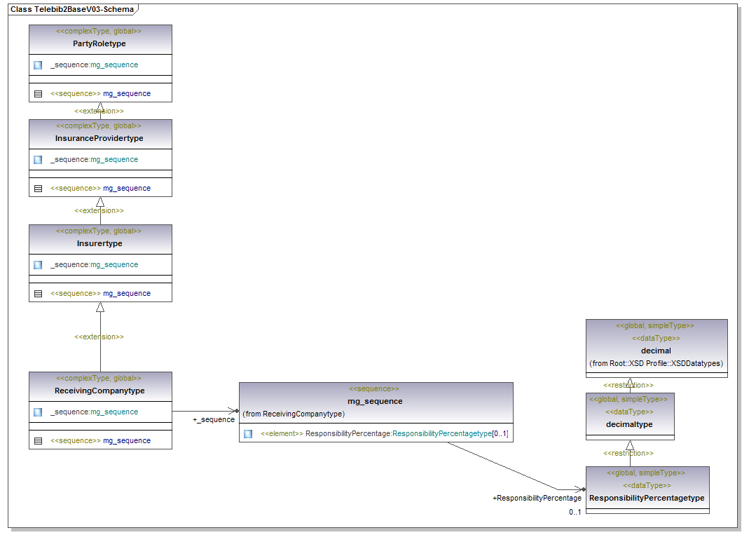The height and width of the screenshot is (542, 756).
Task: Click the sequence operation icon in PartyRoletype
Action: [38, 94]
